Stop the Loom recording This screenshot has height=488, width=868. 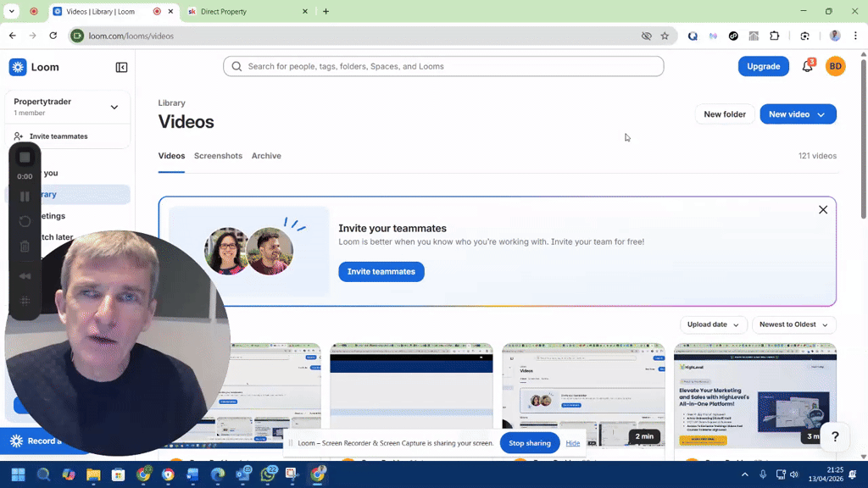tap(25, 158)
